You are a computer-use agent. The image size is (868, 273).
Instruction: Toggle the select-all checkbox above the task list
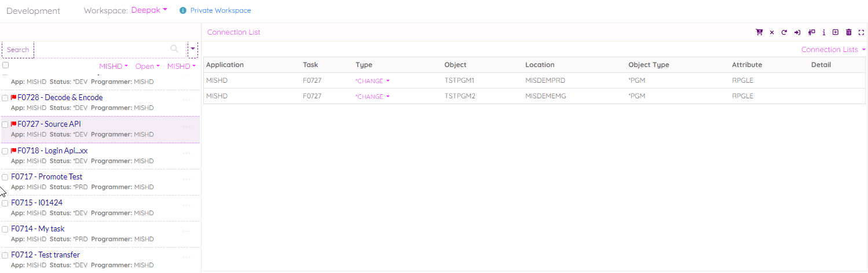(x=5, y=65)
